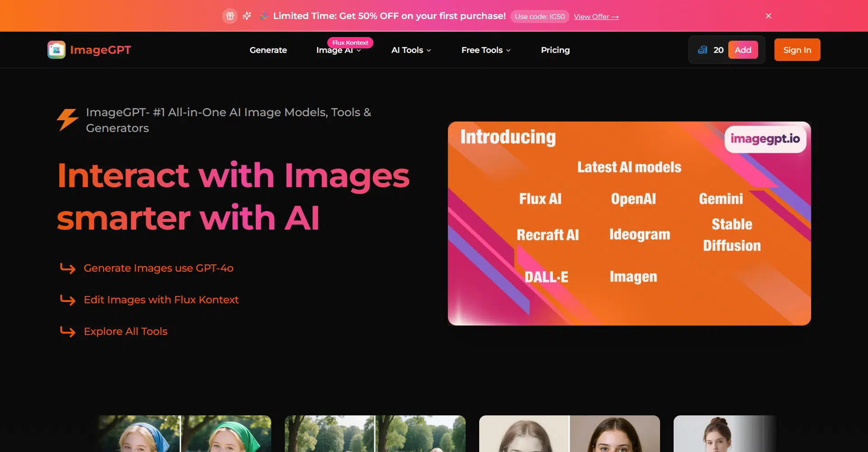
Task: Follow the View Offer link
Action: pyautogui.click(x=596, y=17)
